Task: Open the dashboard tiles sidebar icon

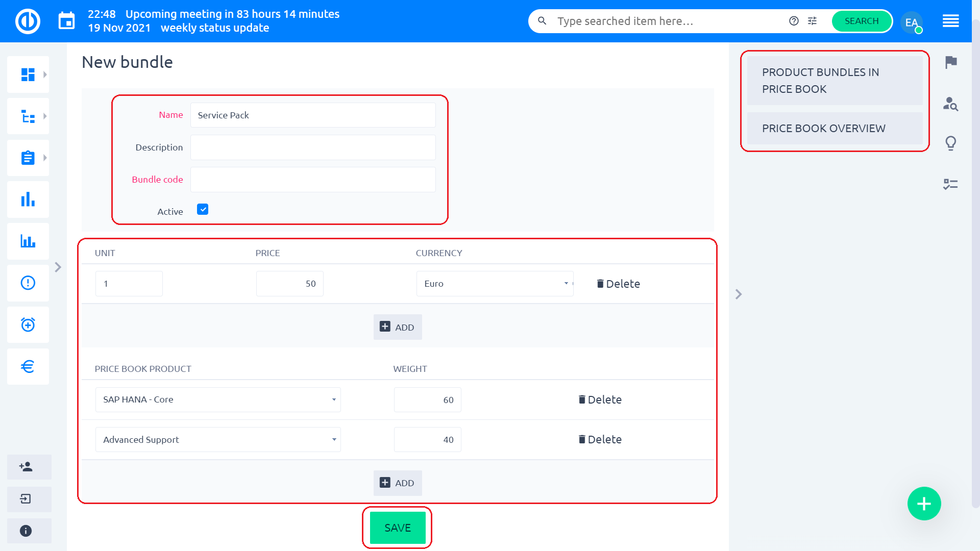Action: tap(28, 74)
